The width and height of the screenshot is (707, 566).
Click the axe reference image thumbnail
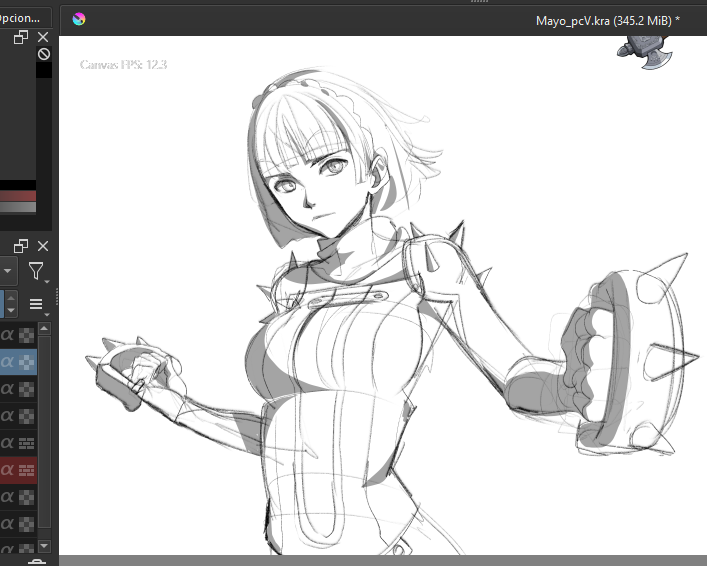645,52
